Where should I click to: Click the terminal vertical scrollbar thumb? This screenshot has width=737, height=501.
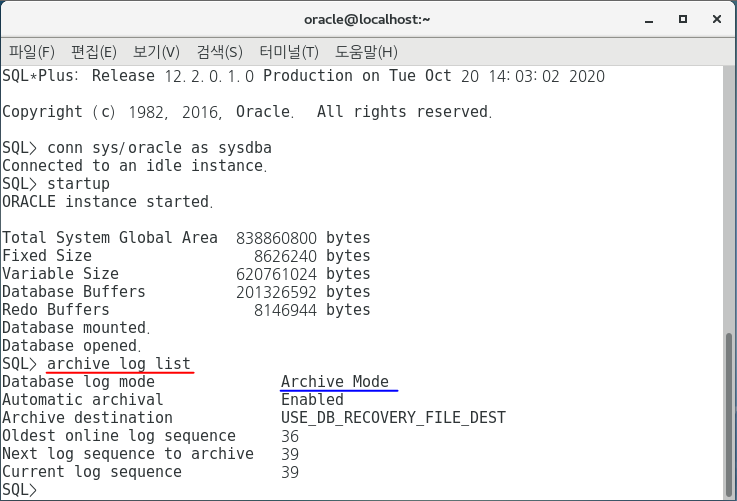click(x=729, y=415)
